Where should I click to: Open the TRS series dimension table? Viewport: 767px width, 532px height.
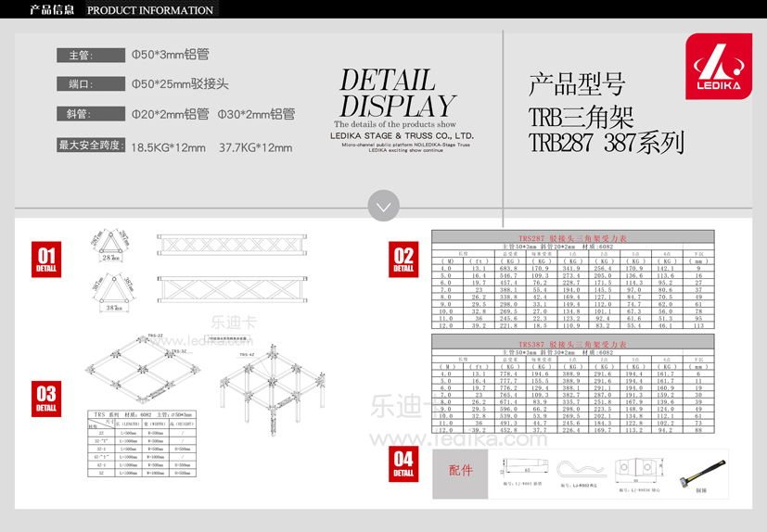[142, 444]
